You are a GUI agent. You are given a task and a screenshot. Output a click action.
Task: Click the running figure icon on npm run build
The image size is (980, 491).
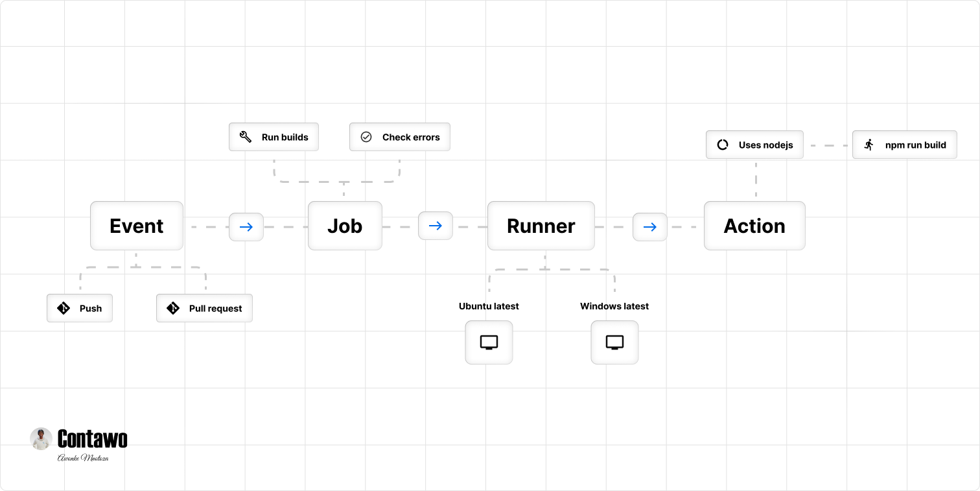869,145
